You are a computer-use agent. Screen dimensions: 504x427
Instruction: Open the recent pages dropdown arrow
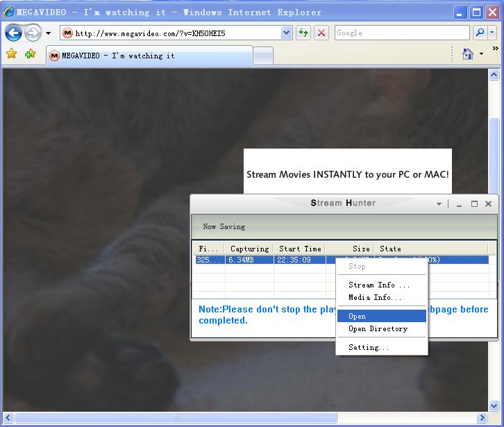pyautogui.click(x=48, y=33)
